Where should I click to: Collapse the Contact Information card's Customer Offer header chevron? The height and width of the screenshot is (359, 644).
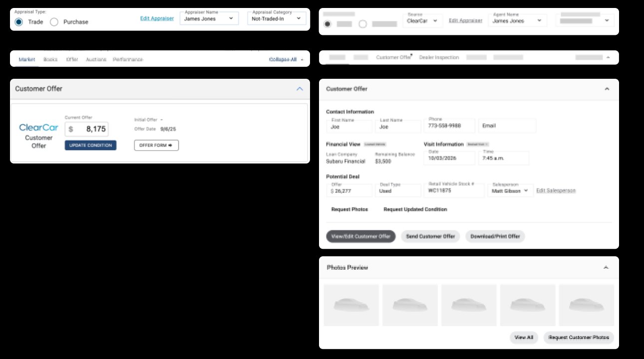point(607,89)
